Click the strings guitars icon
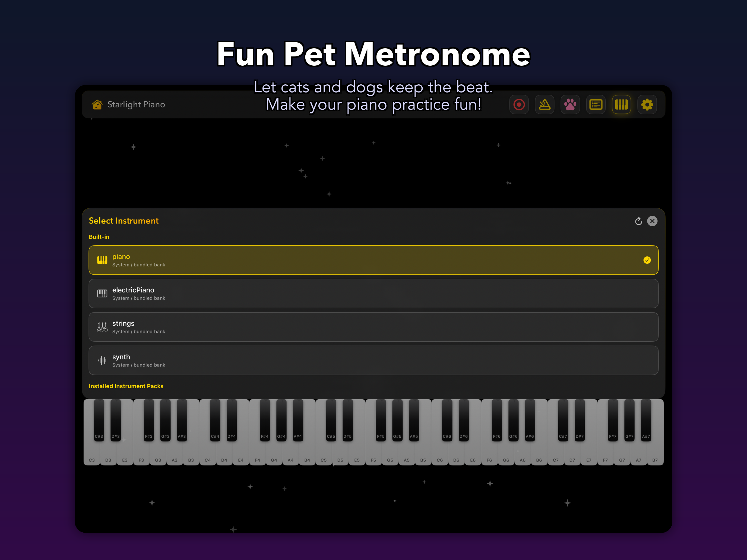Screen dimensions: 747x560 pos(102,327)
